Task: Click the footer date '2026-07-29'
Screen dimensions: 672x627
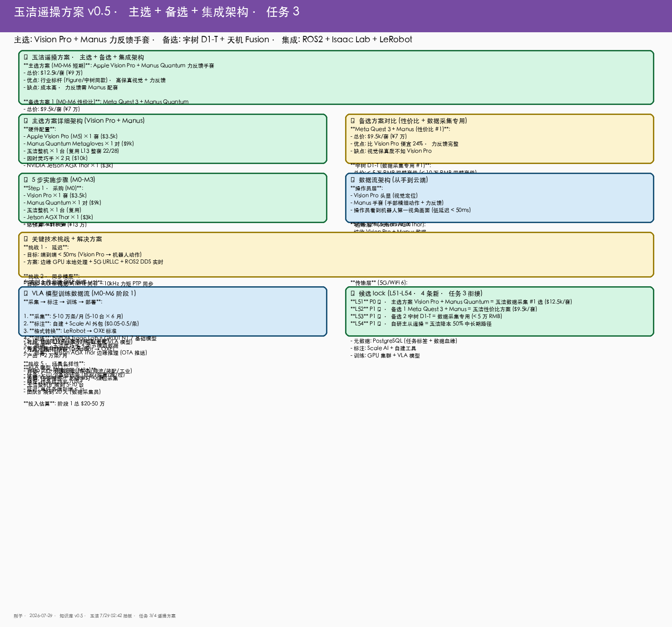Action: point(41,616)
